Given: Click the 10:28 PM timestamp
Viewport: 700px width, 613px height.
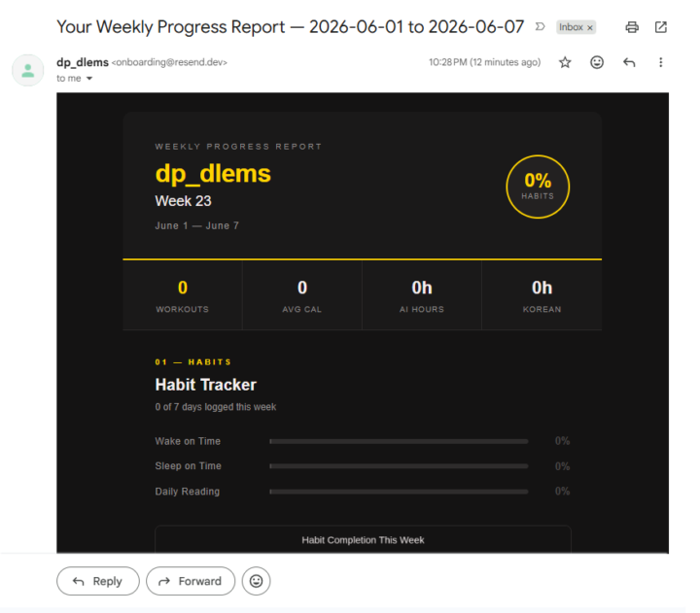Looking at the screenshot, I should [485, 62].
